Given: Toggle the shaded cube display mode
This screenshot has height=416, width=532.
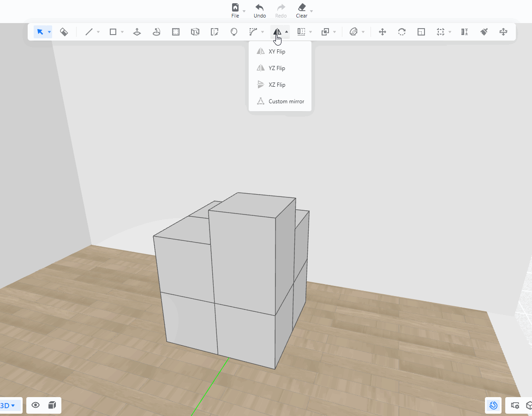Looking at the screenshot, I should 52,405.
